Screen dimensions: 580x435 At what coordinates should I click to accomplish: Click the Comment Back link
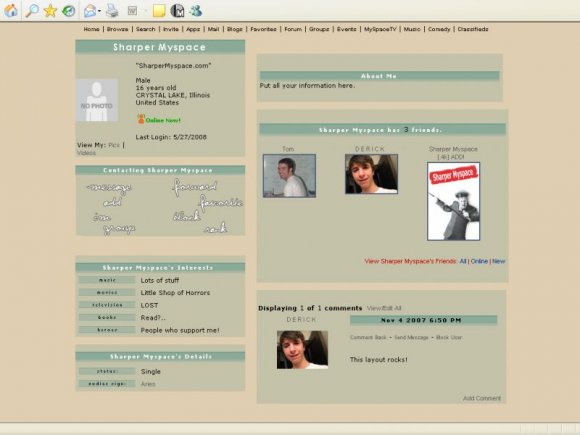tap(368, 337)
